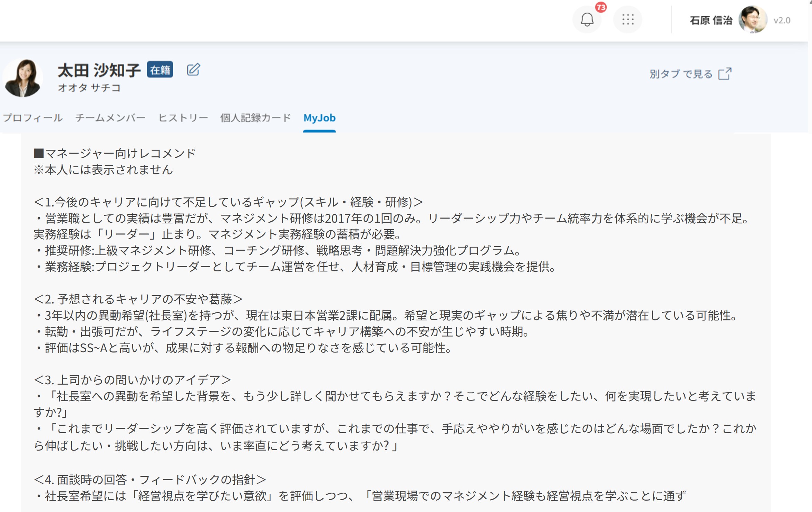
Task: Click the 在籍 status badge
Action: 160,70
